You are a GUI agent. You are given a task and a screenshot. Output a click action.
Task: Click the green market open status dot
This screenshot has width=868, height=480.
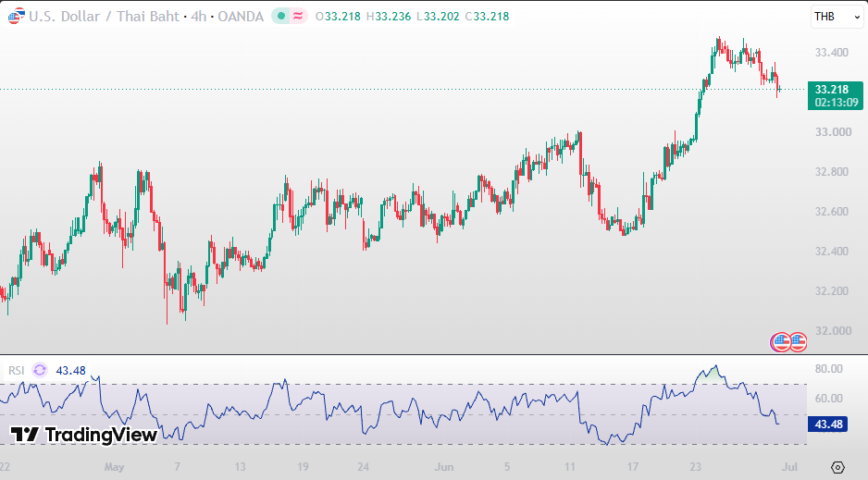(281, 16)
